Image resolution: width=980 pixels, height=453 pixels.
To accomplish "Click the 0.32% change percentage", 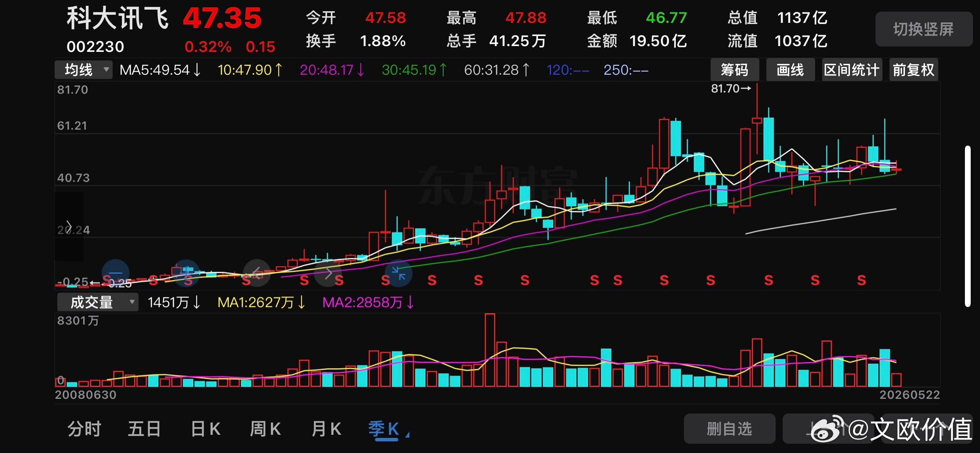I will tap(208, 47).
